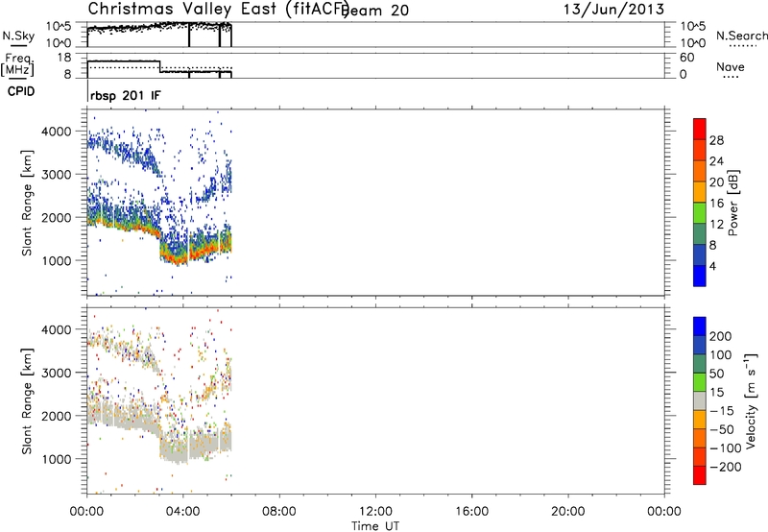Click the 200 tick on the Velocity colorbar
Viewport: 768px width, 532px height.
tap(721, 336)
